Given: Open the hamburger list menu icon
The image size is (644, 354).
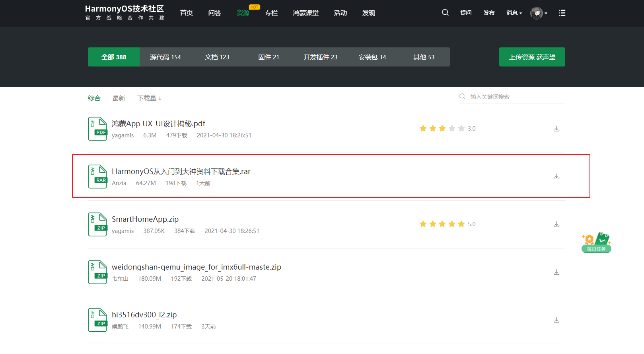Looking at the screenshot, I should click(x=562, y=13).
